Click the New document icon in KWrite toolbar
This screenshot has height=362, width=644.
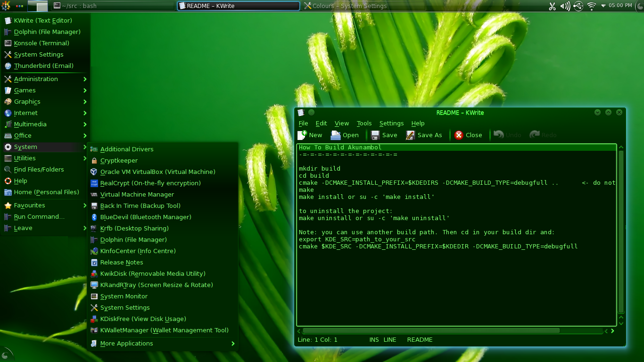[x=302, y=135]
